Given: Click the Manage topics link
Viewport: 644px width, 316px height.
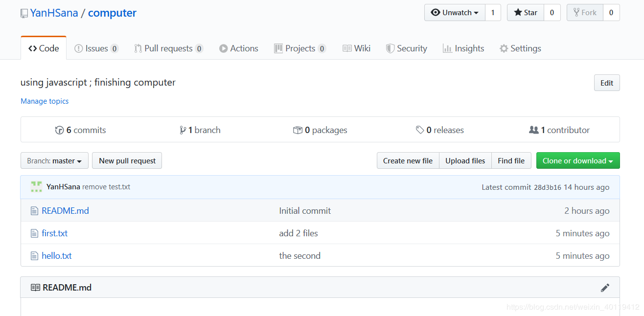Looking at the screenshot, I should pos(45,101).
